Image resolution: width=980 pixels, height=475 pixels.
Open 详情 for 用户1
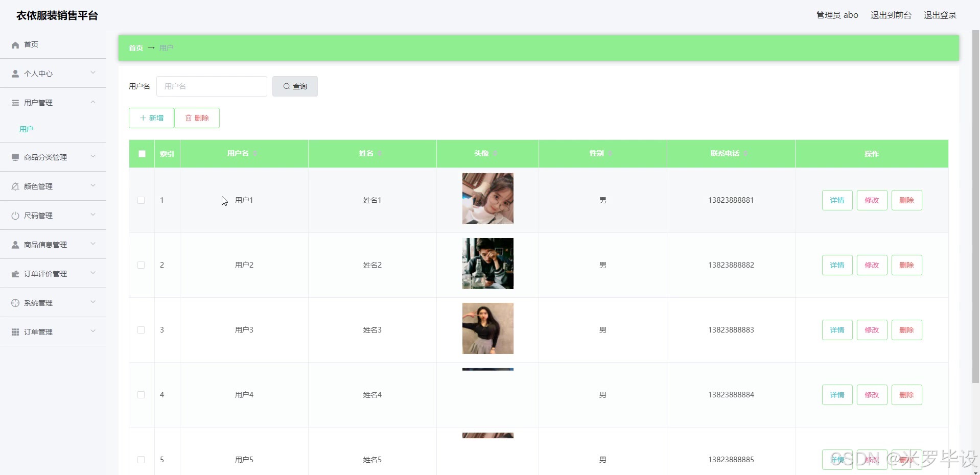pyautogui.click(x=837, y=200)
